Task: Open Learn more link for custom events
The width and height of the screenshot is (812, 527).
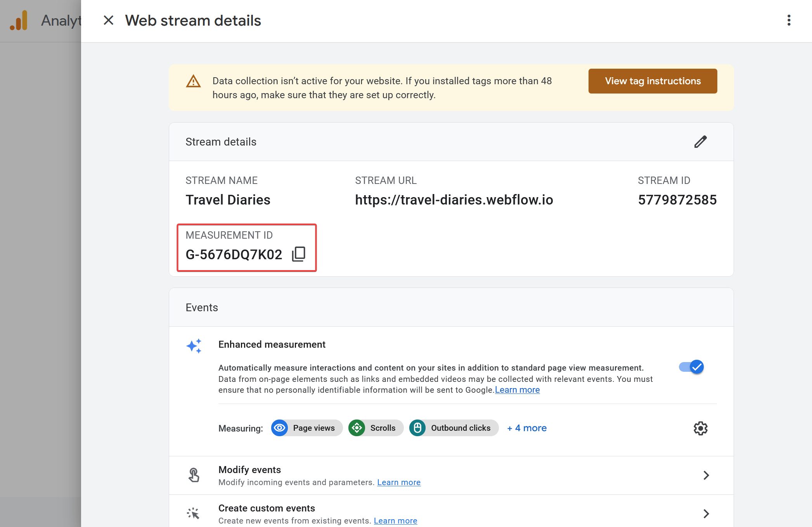Action: [395, 521]
